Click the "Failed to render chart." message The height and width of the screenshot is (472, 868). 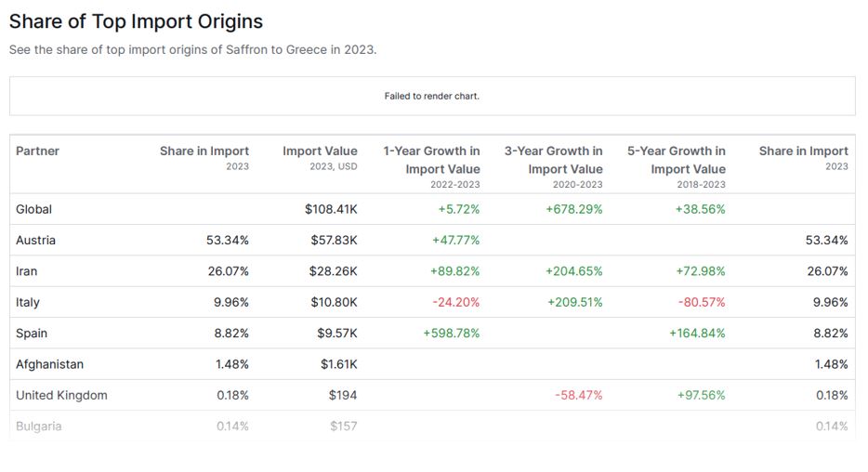point(432,97)
